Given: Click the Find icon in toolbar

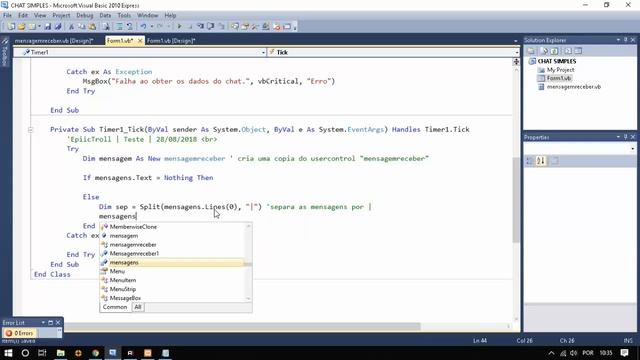Looking at the screenshot, I should click(106, 27).
